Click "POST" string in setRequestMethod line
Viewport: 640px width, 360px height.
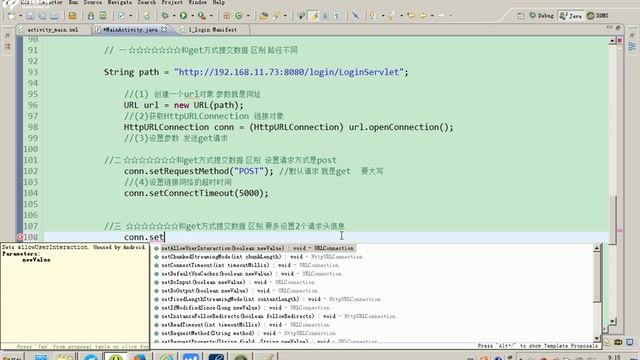[x=249, y=171]
